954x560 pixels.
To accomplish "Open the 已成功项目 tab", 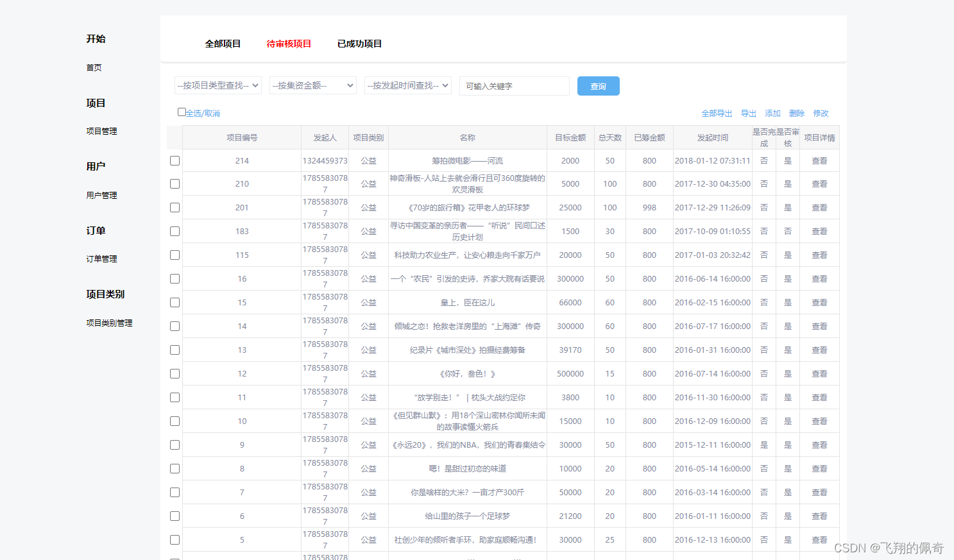I will 359,44.
